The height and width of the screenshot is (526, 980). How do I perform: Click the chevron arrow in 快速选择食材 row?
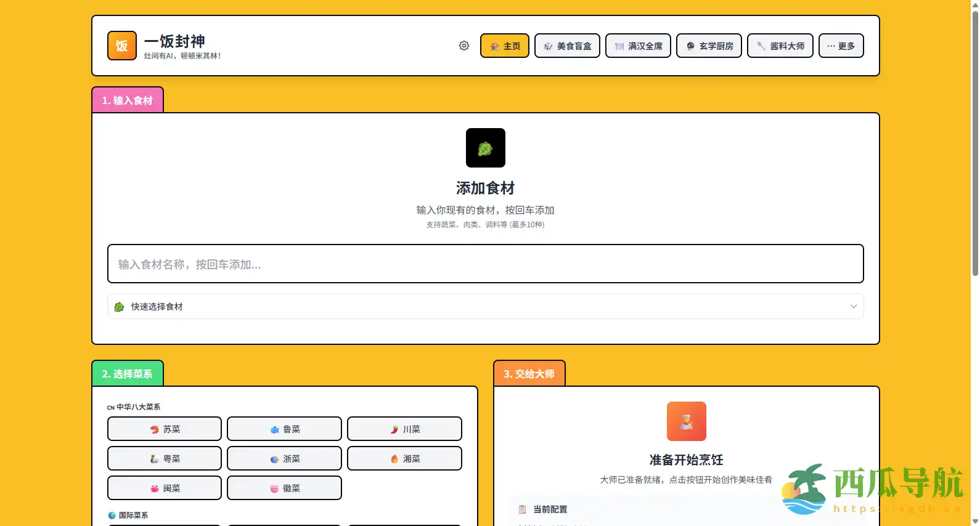coord(853,307)
